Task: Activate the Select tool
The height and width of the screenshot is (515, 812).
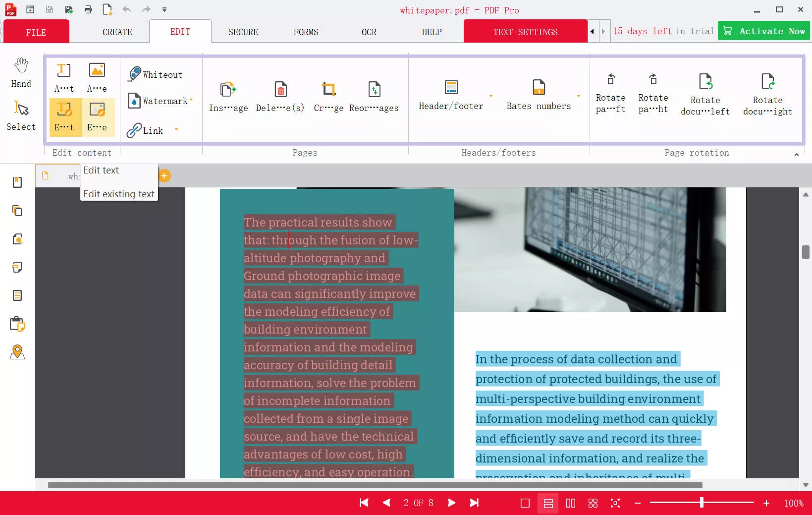Action: pos(21,116)
